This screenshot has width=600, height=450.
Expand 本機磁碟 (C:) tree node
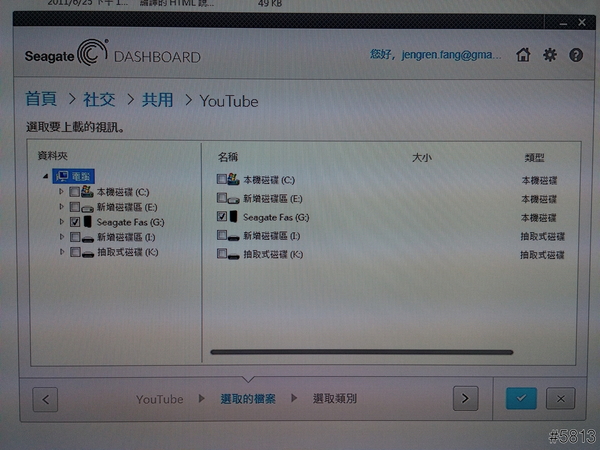pos(61,191)
